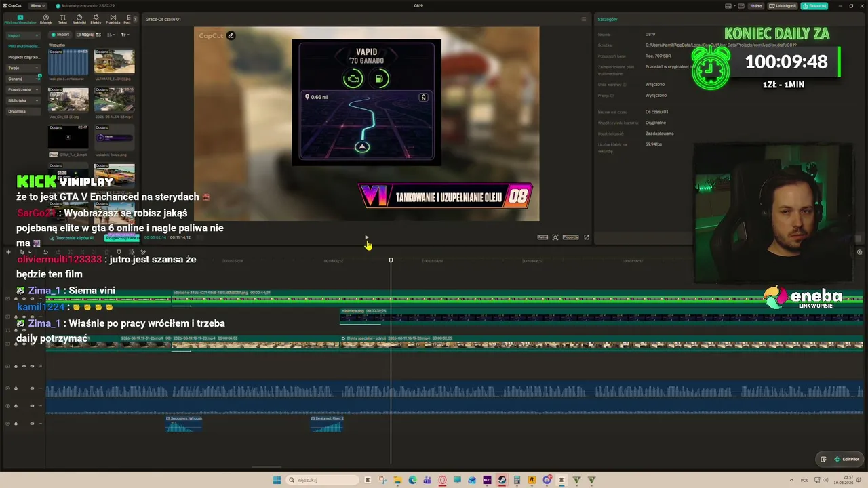Open the Tekst tool tab
This screenshot has height=488, width=868.
[62, 19]
